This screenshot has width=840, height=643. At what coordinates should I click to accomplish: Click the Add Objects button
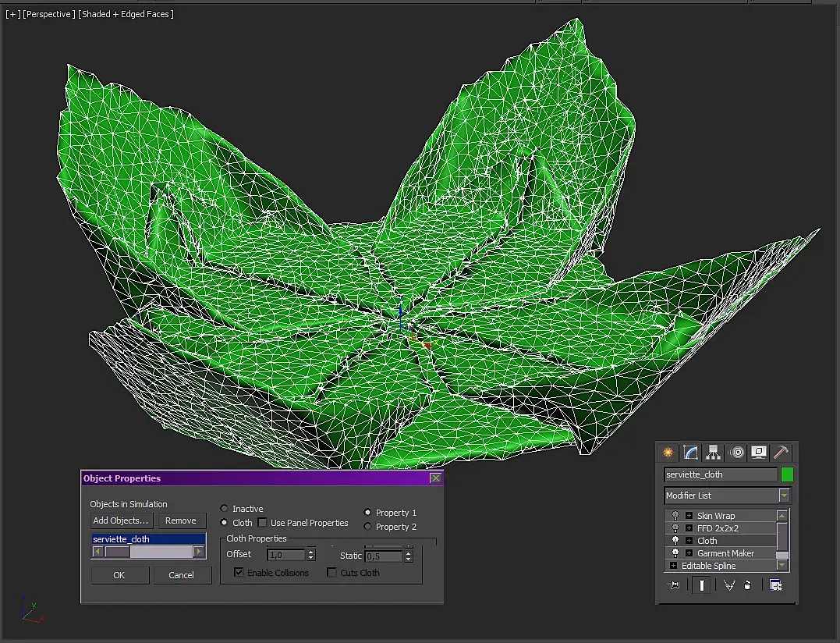[121, 520]
